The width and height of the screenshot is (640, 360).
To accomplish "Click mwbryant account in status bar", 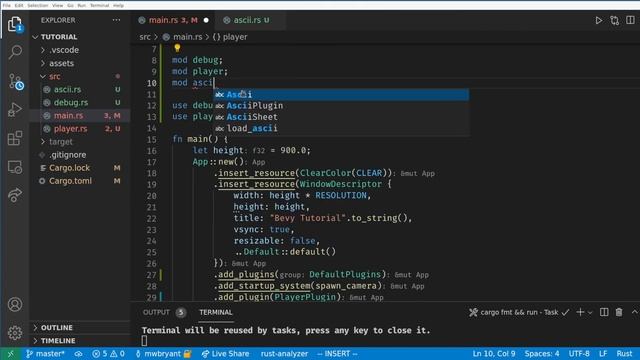I will click(x=163, y=354).
